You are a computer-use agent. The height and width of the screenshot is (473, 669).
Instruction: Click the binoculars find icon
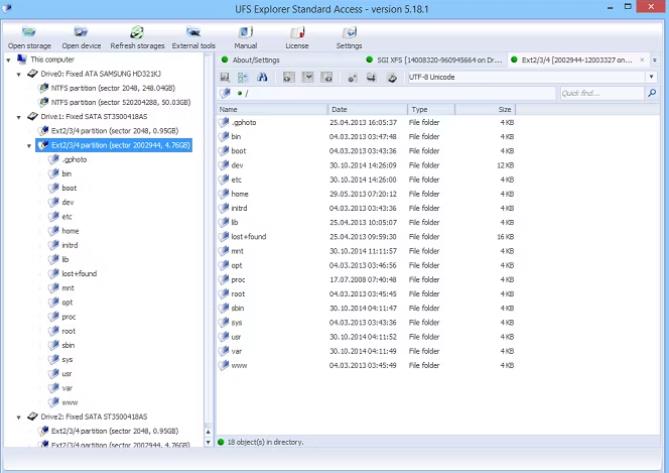(x=262, y=77)
